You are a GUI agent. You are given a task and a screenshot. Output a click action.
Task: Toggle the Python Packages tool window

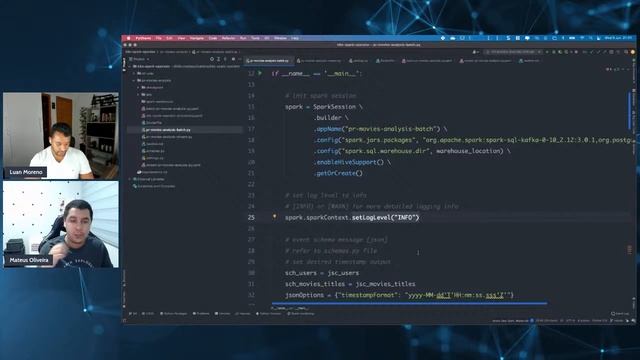click(173, 313)
